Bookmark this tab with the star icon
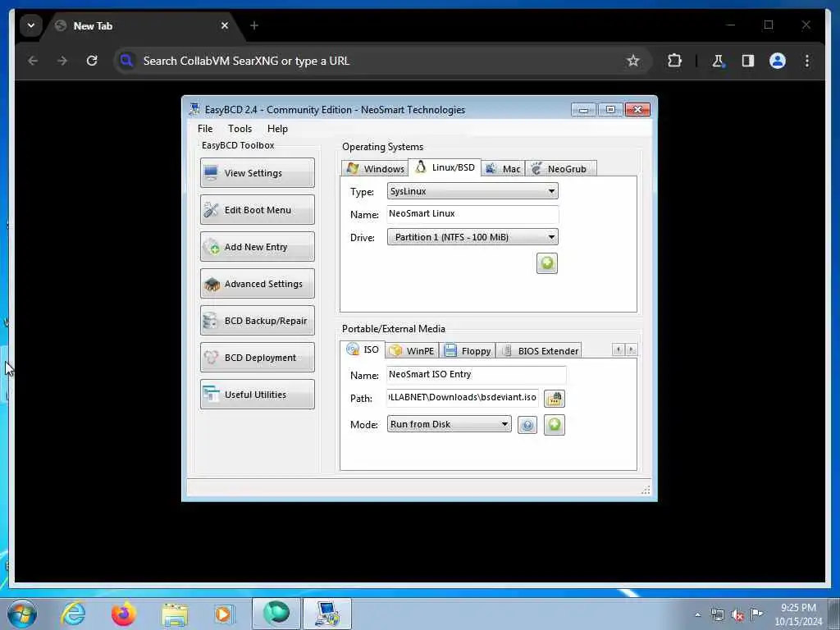 pos(632,61)
